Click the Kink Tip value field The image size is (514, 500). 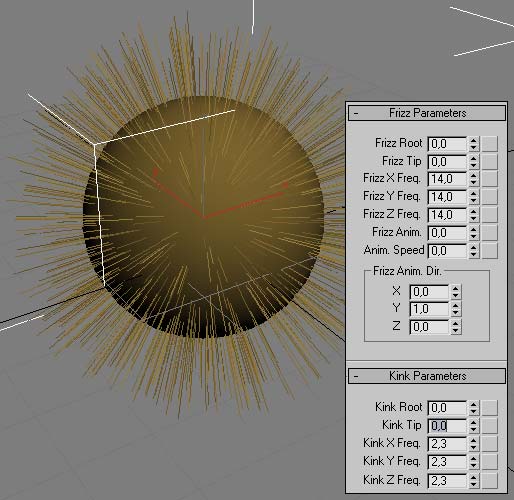447,426
